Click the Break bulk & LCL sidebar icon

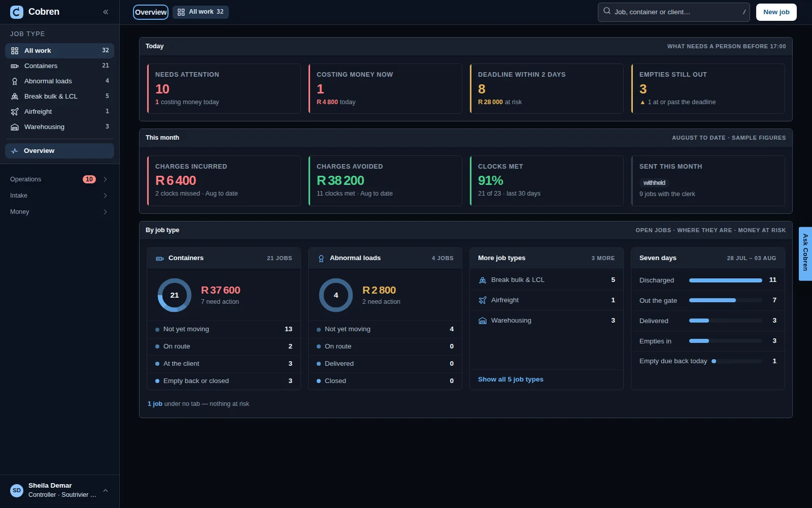point(15,97)
